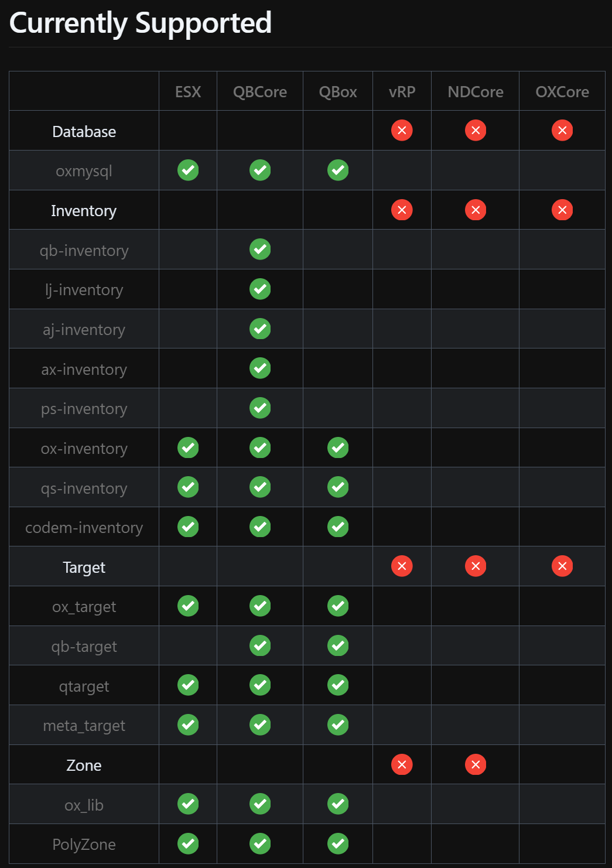612x868 pixels.
Task: Click the ox_lib QBox green checkmark
Action: pyautogui.click(x=338, y=804)
